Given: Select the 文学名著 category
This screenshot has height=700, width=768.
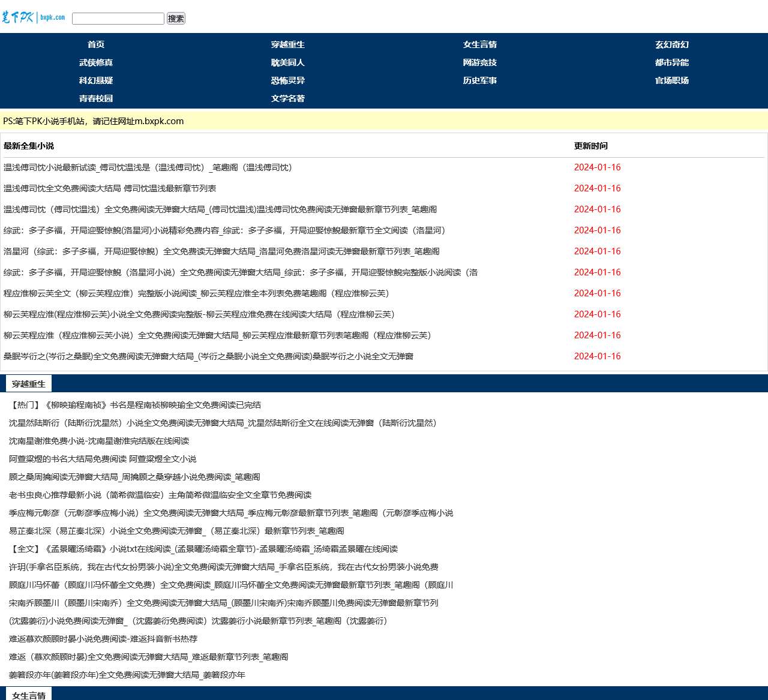Looking at the screenshot, I should pyautogui.click(x=288, y=98).
